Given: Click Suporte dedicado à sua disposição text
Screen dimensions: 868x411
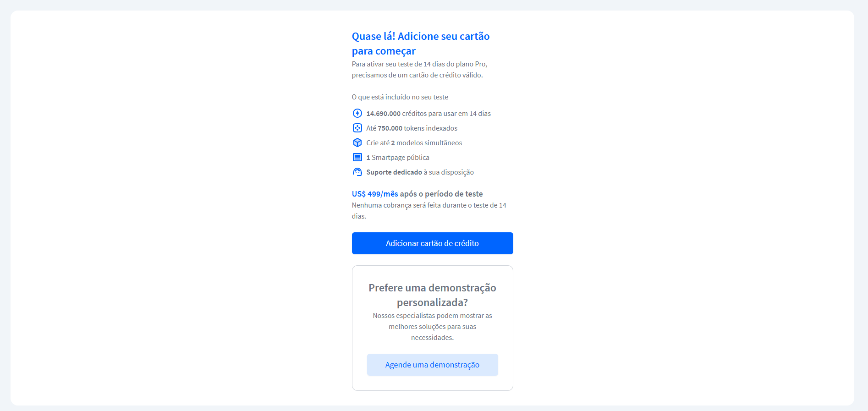Looking at the screenshot, I should click(x=420, y=172).
